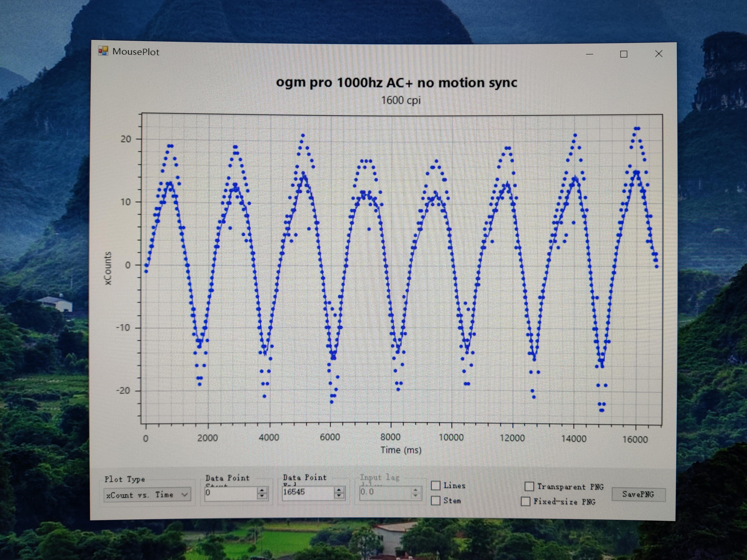Enable the Stem checkbox
Image resolution: width=747 pixels, height=560 pixels.
[x=436, y=500]
